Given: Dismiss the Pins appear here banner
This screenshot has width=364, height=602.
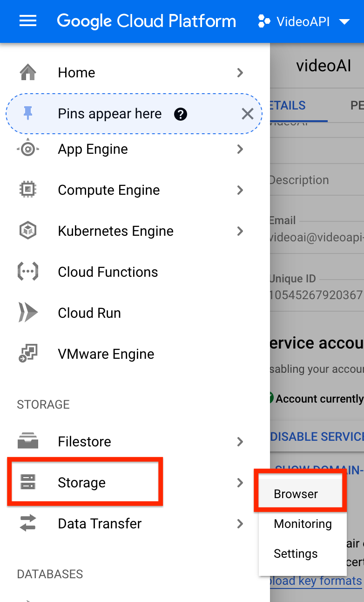Looking at the screenshot, I should pyautogui.click(x=247, y=114).
